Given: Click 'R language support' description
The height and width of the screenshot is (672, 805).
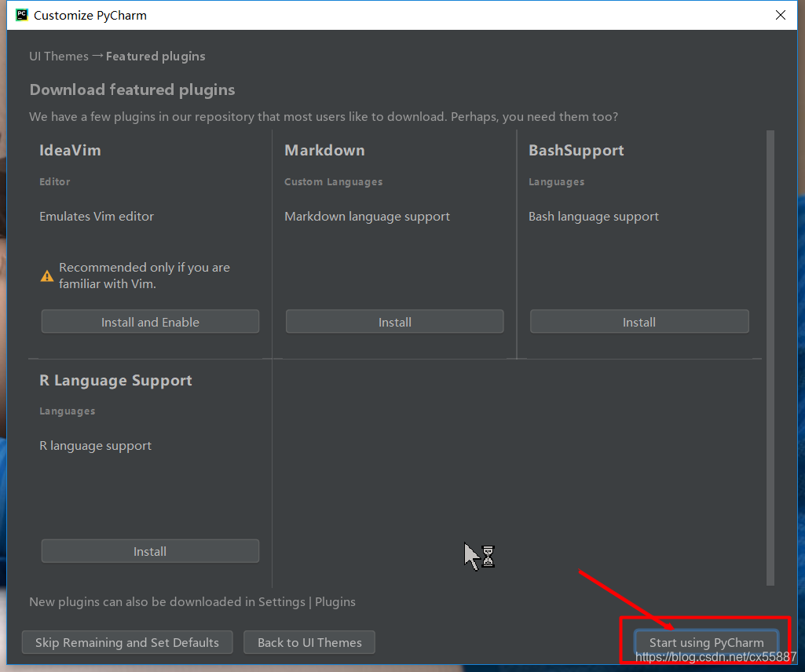Looking at the screenshot, I should 96,446.
